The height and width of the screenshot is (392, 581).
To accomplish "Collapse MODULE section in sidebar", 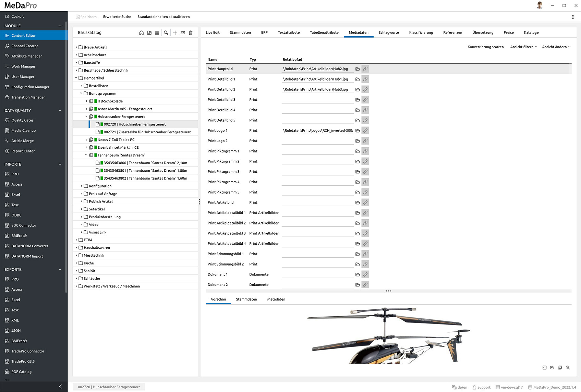I will click(60, 26).
